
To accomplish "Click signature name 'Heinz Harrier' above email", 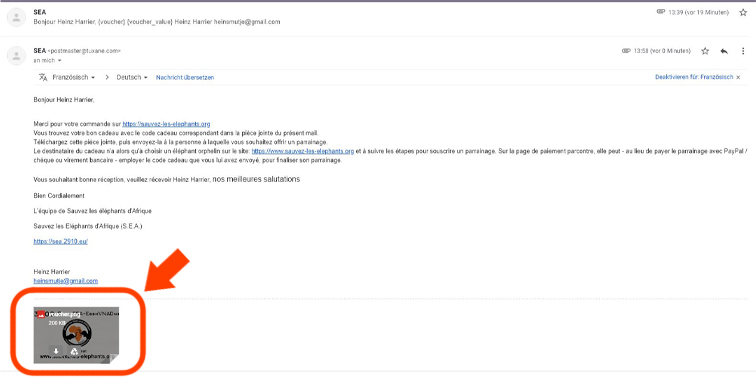I will [52, 271].
